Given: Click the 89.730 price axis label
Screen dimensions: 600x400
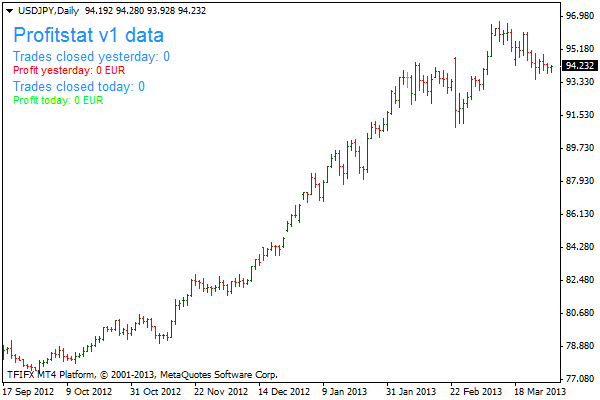Looking at the screenshot, I should pyautogui.click(x=580, y=148).
